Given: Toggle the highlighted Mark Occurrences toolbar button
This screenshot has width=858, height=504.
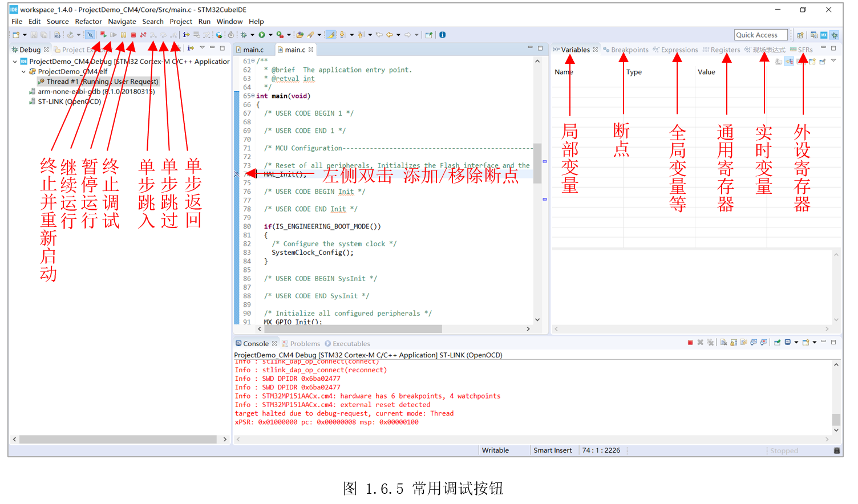Looking at the screenshot, I should (x=331, y=35).
